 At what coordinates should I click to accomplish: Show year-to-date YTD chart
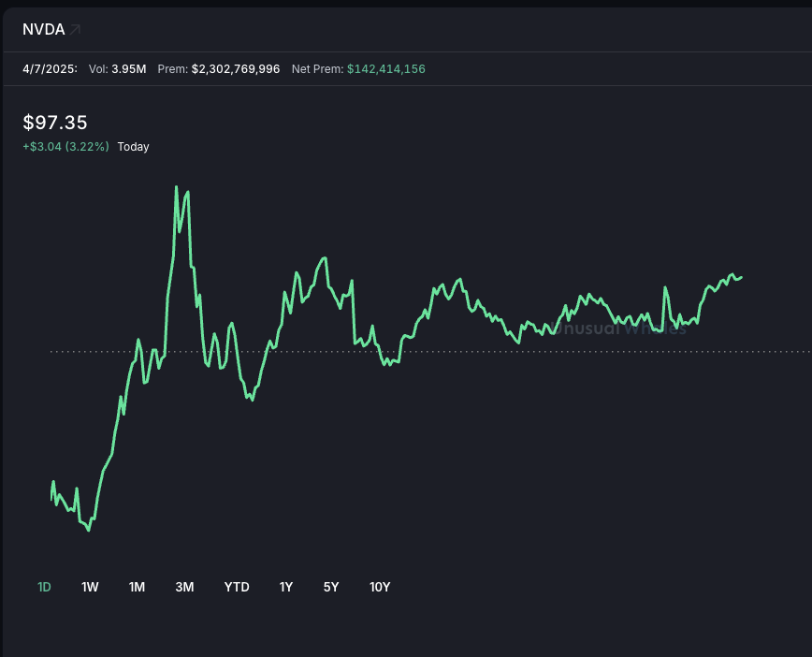coord(237,587)
